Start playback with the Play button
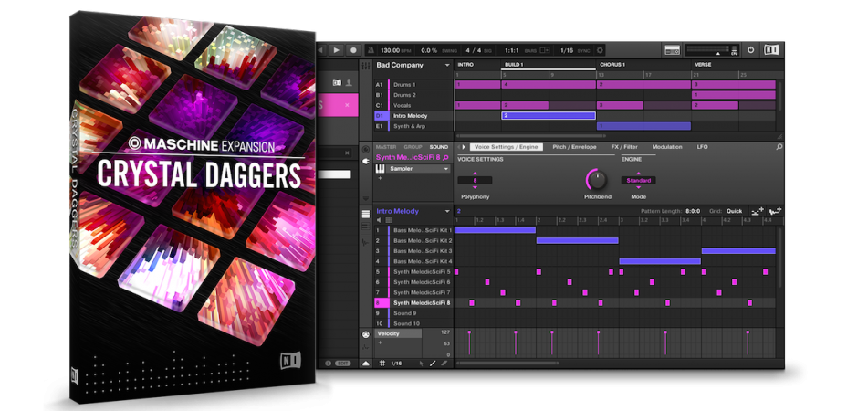The image size is (868, 411). pos(336,50)
